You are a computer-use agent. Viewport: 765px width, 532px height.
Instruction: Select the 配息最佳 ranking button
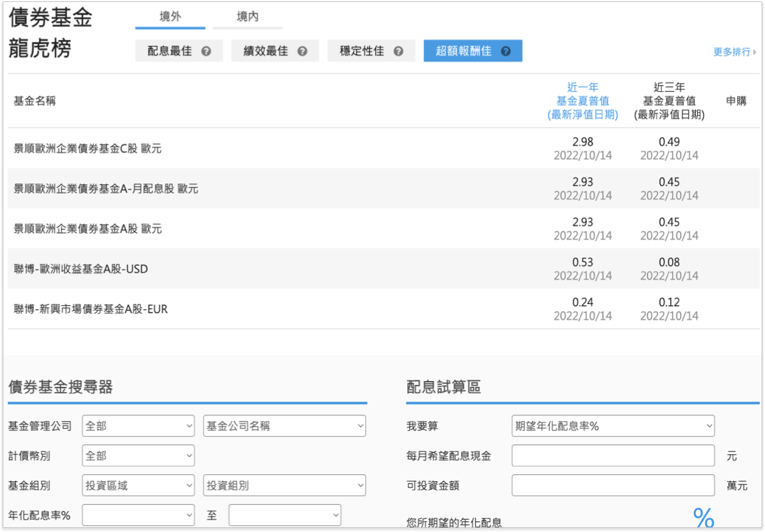170,51
